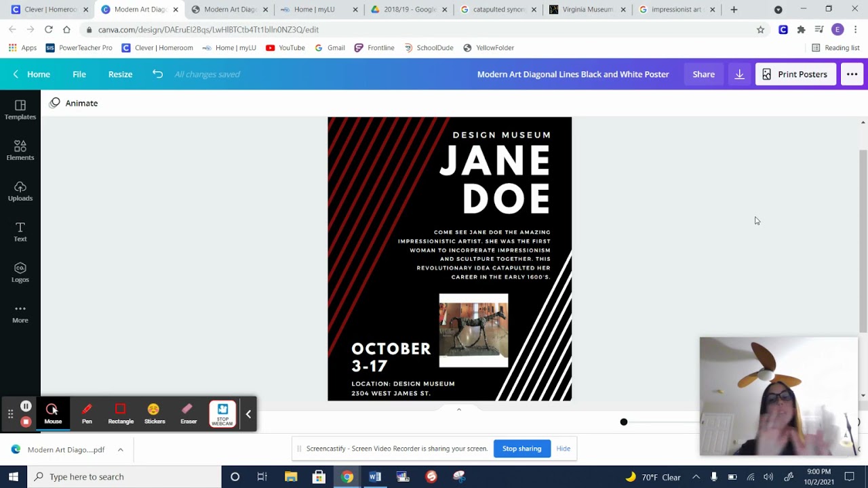Viewport: 868px width, 488px height.
Task: Open the Windows Start menu
Action: point(14,476)
